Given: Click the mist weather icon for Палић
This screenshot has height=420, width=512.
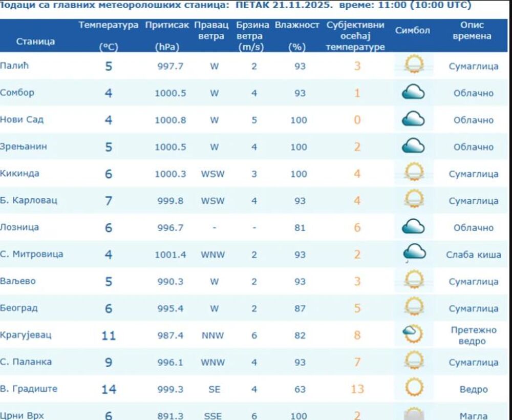Looking at the screenshot, I should pyautogui.click(x=414, y=66).
